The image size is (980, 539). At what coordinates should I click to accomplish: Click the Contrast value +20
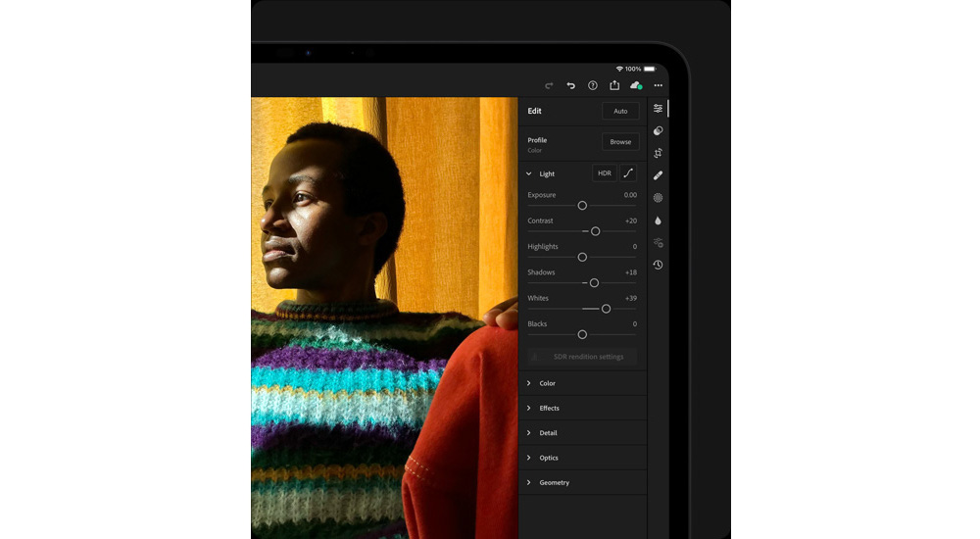(x=630, y=220)
